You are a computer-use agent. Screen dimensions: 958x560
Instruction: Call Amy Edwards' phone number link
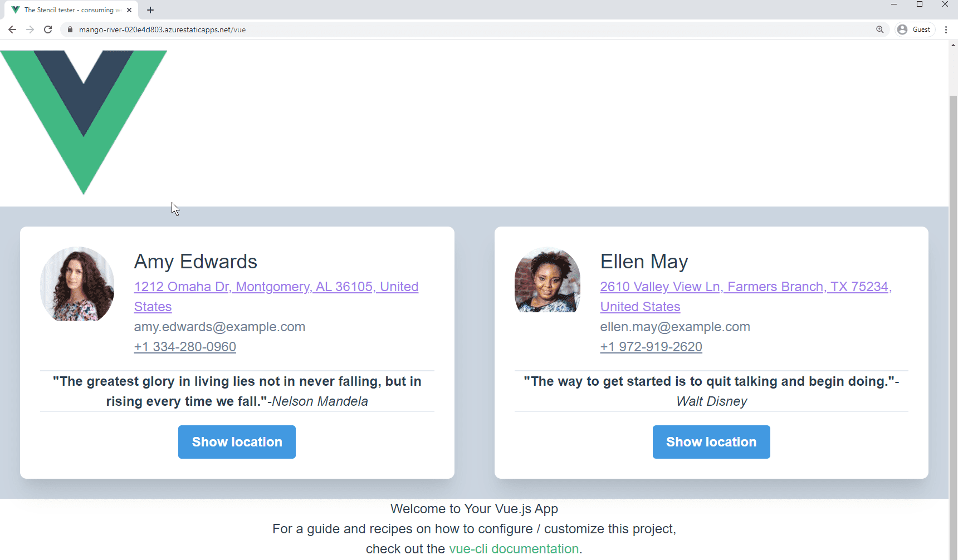(185, 347)
